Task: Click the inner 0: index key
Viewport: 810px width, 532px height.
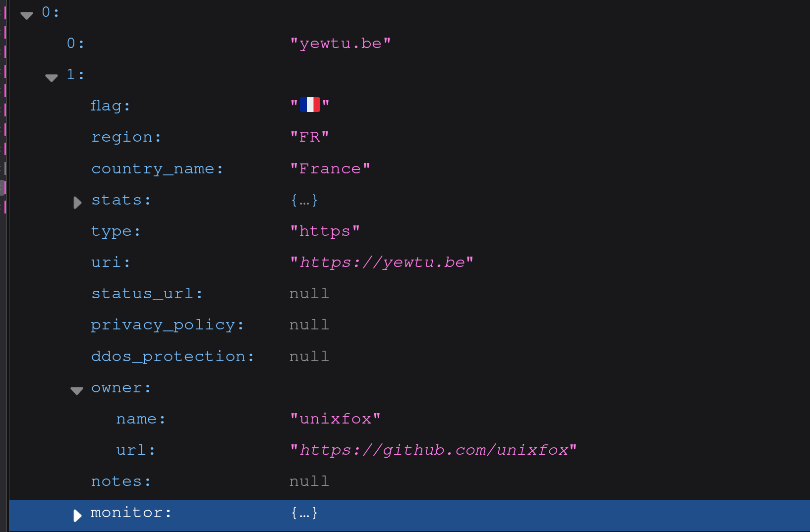Action: tap(76, 44)
